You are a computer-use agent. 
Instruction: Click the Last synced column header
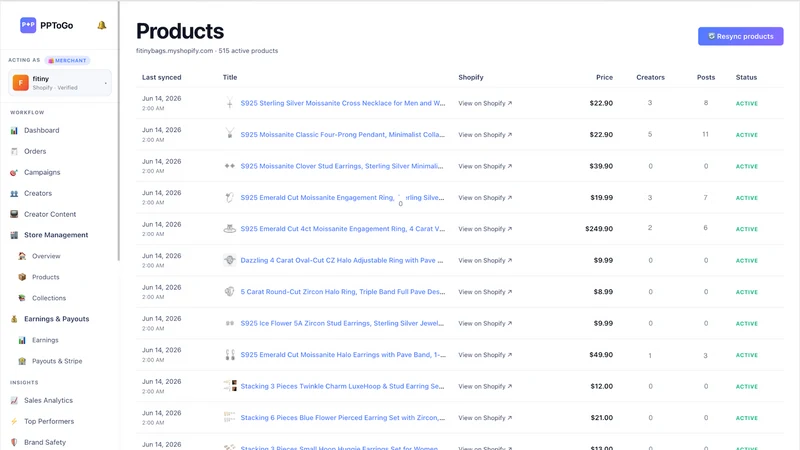click(x=161, y=78)
